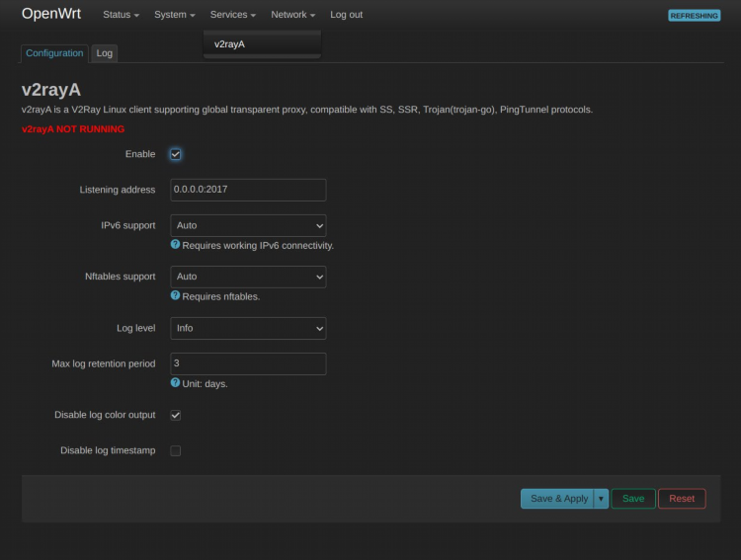741x560 pixels.
Task: Open the Network menu
Action: (x=292, y=15)
